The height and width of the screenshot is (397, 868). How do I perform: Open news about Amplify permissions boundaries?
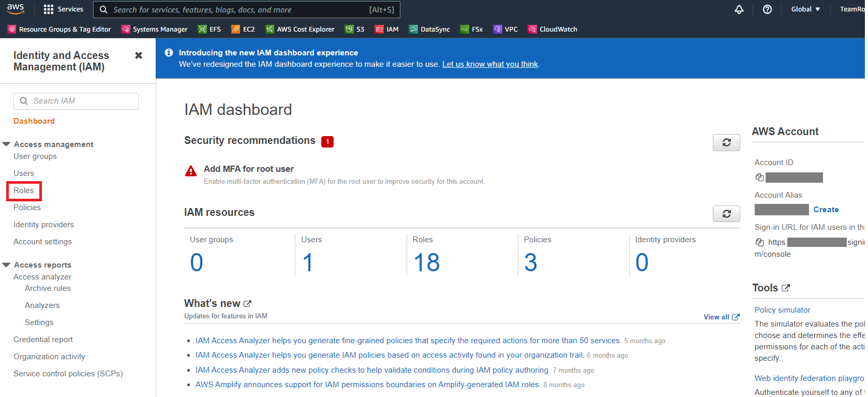tap(368, 385)
